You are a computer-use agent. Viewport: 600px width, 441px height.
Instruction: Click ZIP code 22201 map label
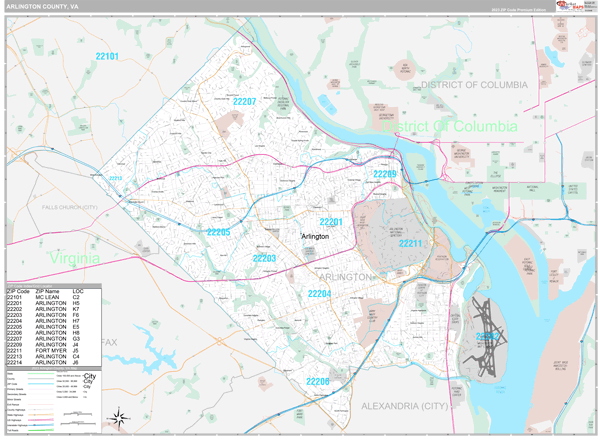[x=331, y=221]
